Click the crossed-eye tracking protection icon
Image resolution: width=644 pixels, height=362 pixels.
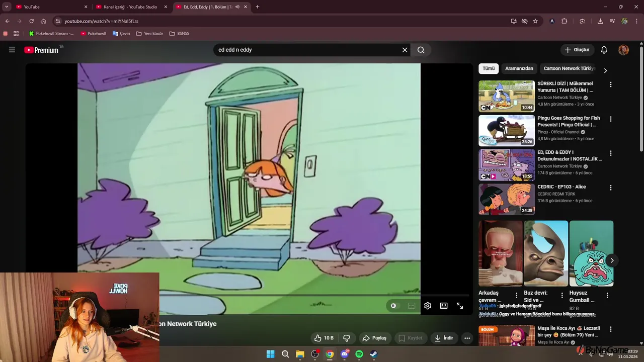[x=524, y=21]
